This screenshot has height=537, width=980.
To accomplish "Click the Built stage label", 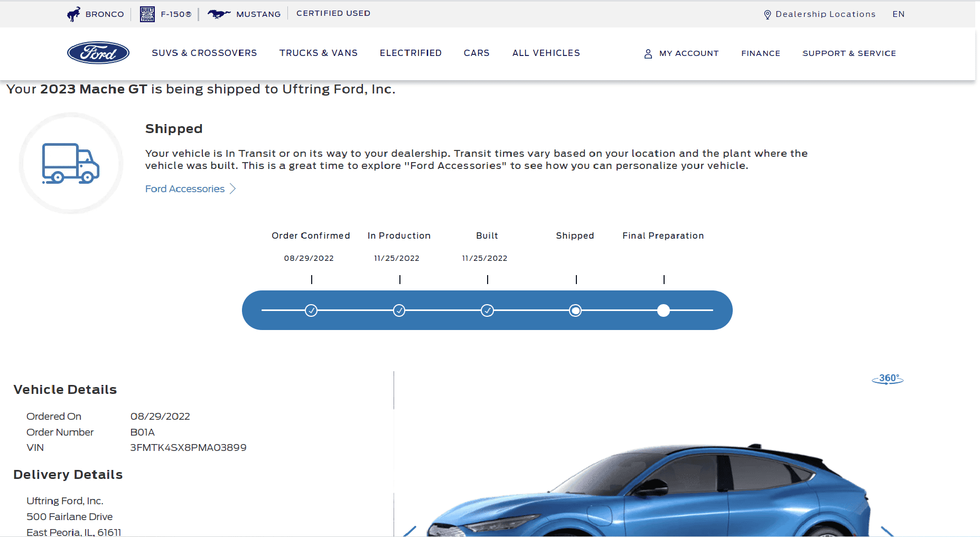I will coord(487,235).
